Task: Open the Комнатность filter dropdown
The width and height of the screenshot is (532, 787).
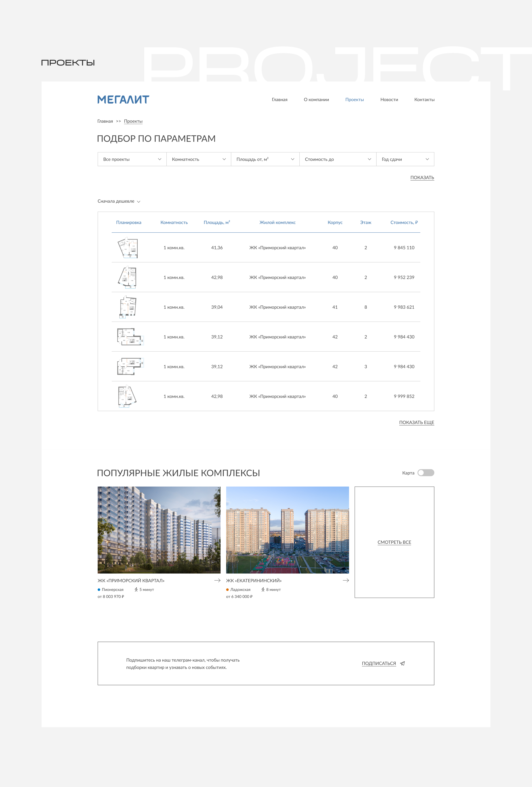Action: [x=199, y=159]
